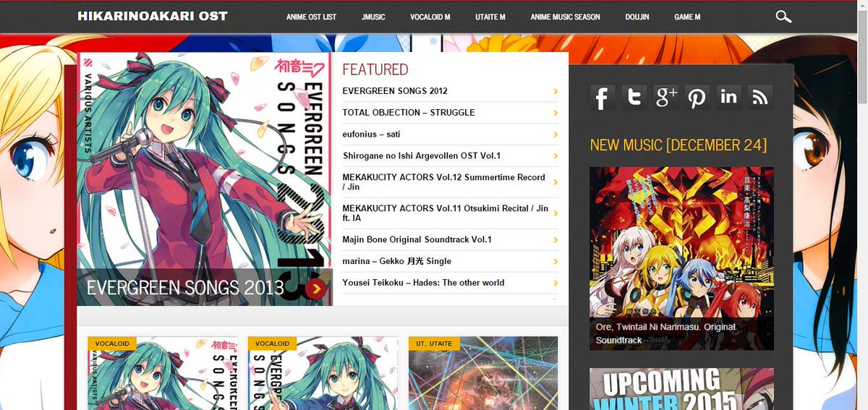Click arrow beside TOTAL OBJECTION – STRUGGLE
Image resolution: width=868 pixels, height=410 pixels.
pyautogui.click(x=556, y=113)
